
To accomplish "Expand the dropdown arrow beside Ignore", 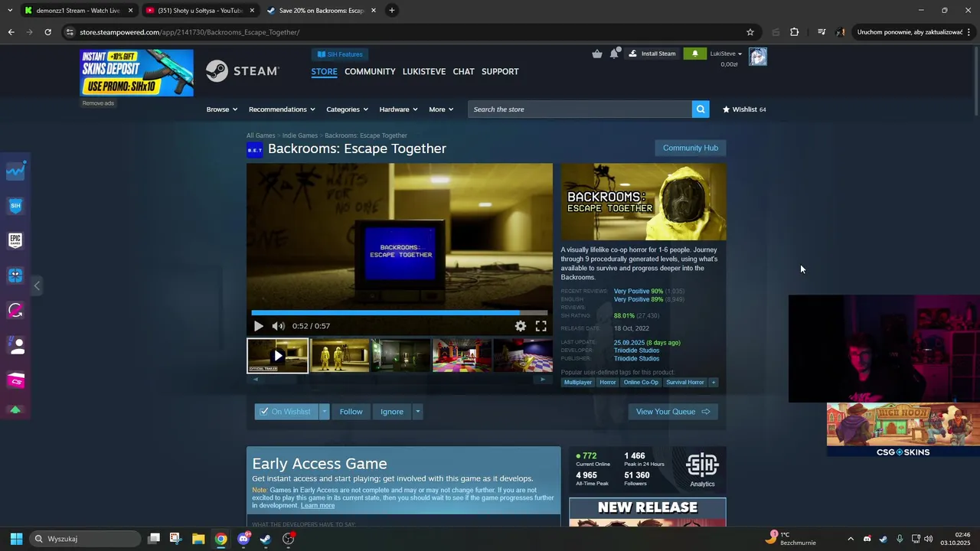I will tap(417, 412).
